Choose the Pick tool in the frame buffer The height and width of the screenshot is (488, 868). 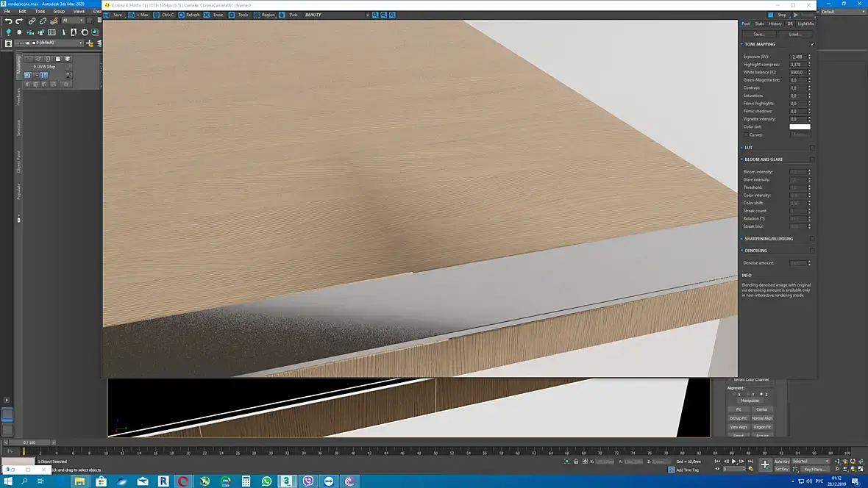[288, 15]
